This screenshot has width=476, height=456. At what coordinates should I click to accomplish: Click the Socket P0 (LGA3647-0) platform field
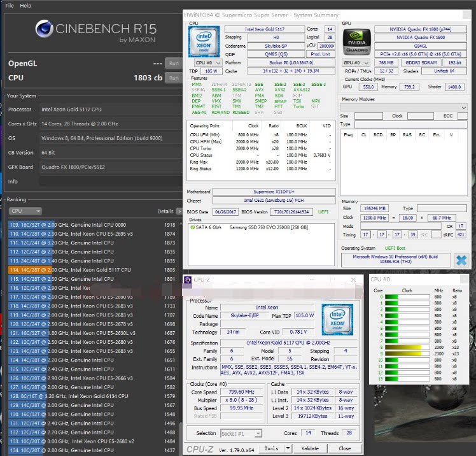[291, 62]
